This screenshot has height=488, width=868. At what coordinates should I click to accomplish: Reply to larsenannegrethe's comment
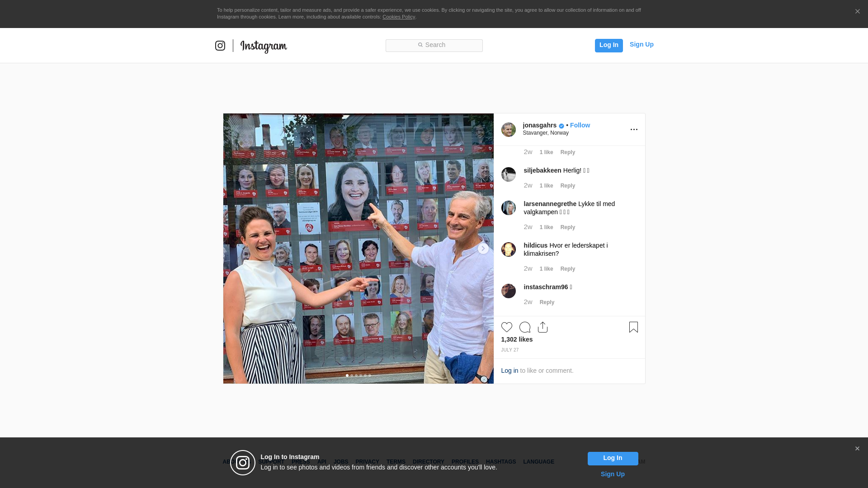(x=568, y=227)
